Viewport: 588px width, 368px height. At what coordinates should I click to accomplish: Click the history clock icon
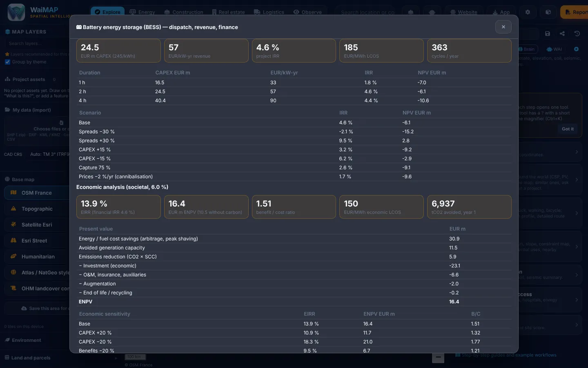[577, 34]
